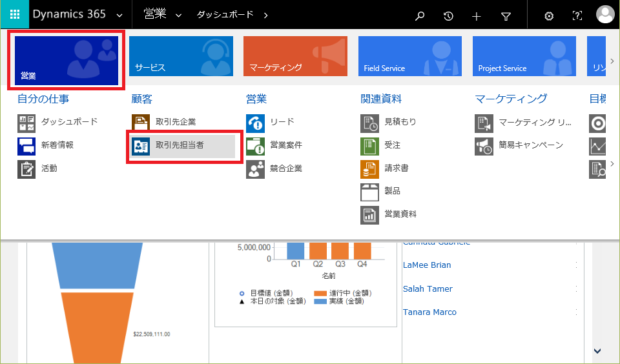Click the Q1 blue chart bar

(x=295, y=250)
